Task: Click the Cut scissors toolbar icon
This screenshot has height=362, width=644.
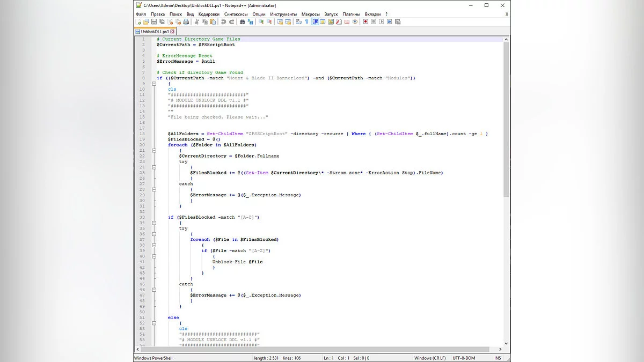Action: click(197, 22)
